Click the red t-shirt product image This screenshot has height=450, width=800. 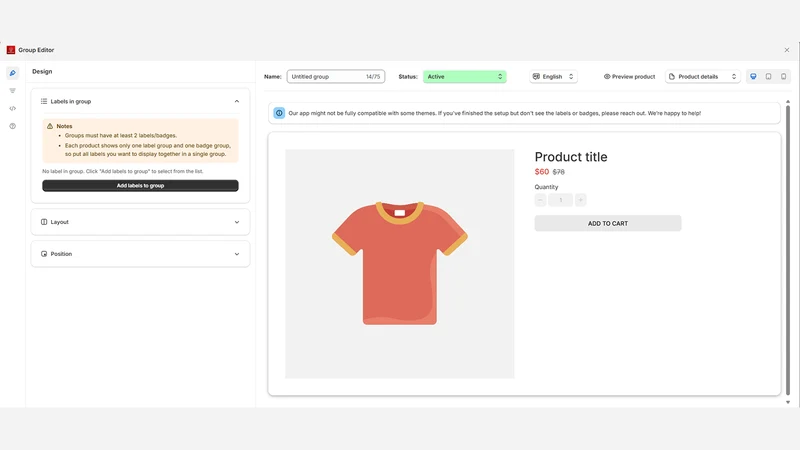399,263
